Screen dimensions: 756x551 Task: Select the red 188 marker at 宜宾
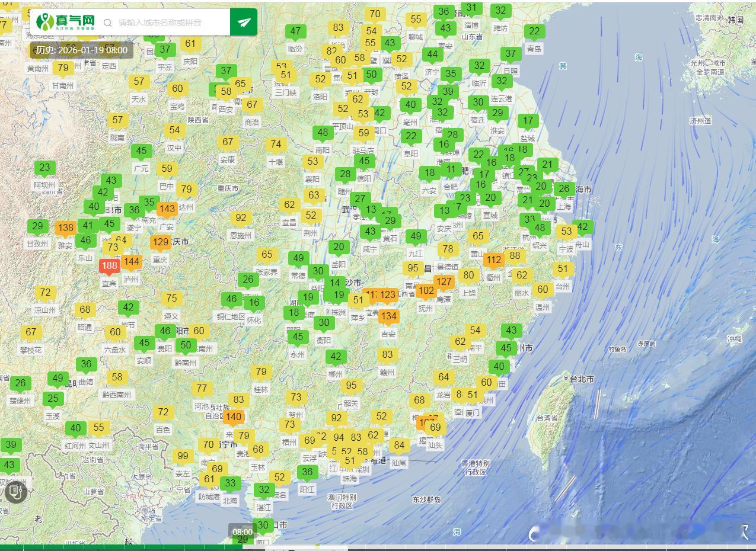pyautogui.click(x=109, y=266)
